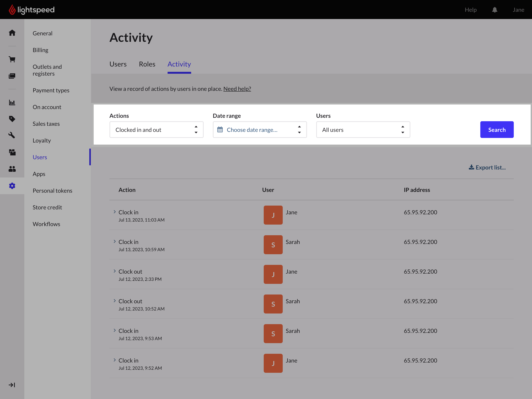This screenshot has height=399, width=532.
Task: Open On account settings
Action: 47,107
